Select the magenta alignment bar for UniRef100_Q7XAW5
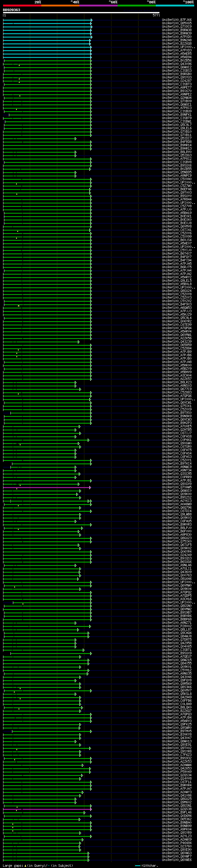This screenshot has width=197, height=868. (x=47, y=487)
